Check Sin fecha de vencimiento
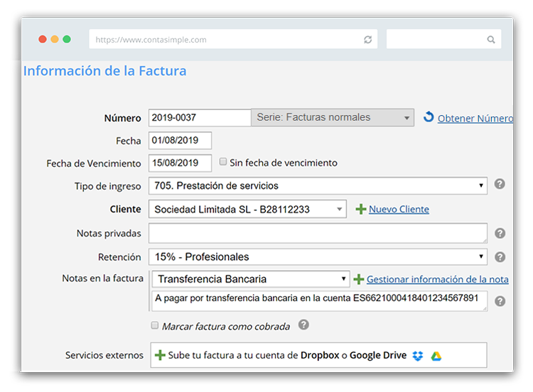The width and height of the screenshot is (533, 392). 223,162
